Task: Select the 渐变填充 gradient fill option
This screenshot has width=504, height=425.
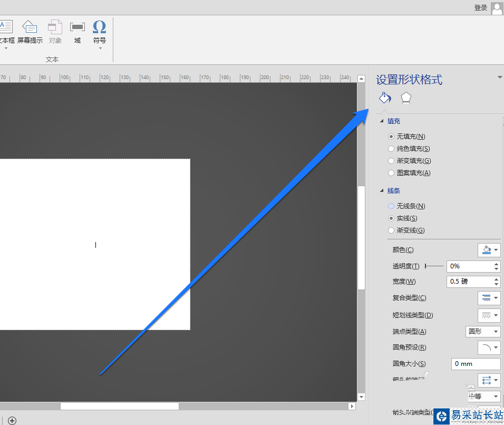Action: pyautogui.click(x=409, y=161)
